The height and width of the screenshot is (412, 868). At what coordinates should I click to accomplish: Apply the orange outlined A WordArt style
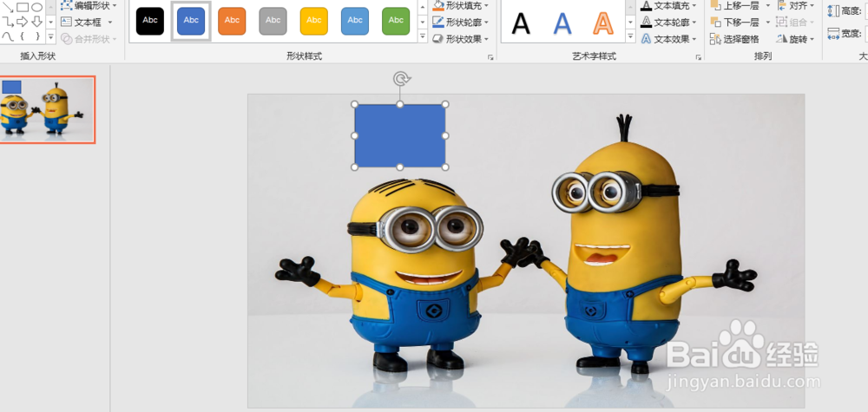click(x=603, y=23)
